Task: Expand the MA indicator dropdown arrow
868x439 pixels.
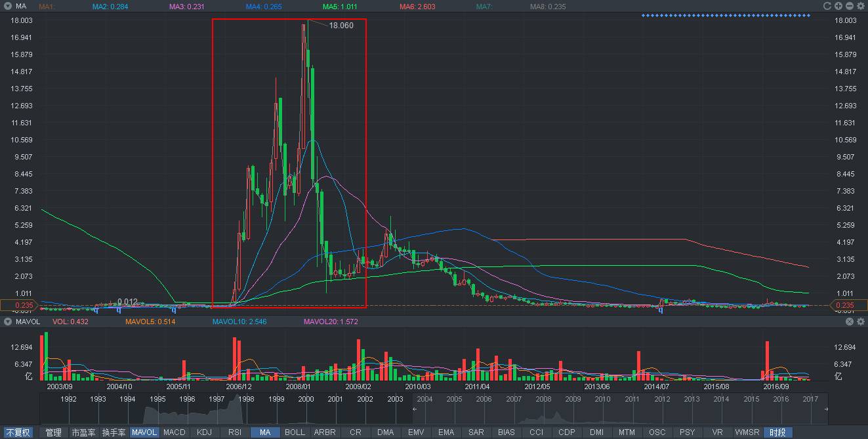Action: [x=8, y=6]
